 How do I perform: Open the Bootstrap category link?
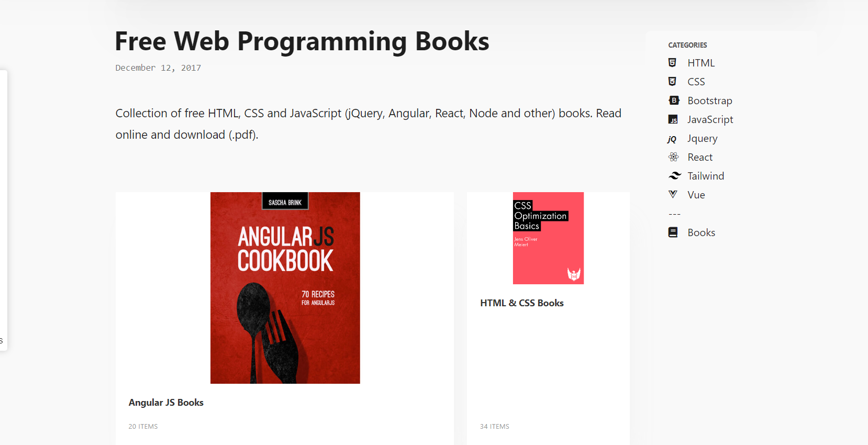[x=709, y=101]
